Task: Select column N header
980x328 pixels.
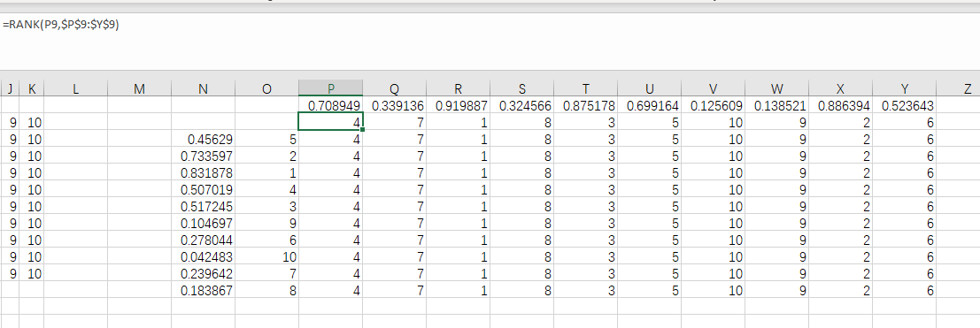Action: click(x=203, y=88)
